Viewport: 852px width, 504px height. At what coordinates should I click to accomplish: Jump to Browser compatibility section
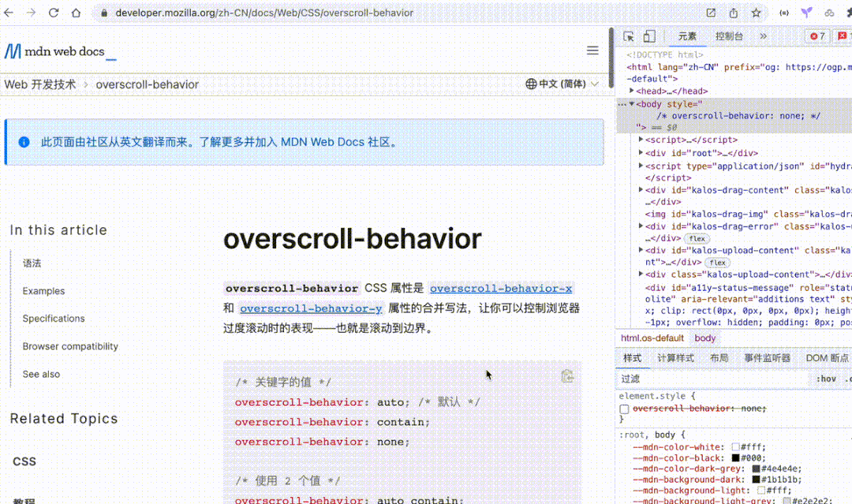[x=70, y=346]
